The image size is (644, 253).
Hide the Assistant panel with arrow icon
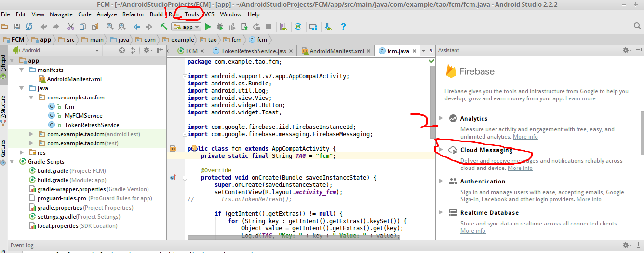pos(638,50)
